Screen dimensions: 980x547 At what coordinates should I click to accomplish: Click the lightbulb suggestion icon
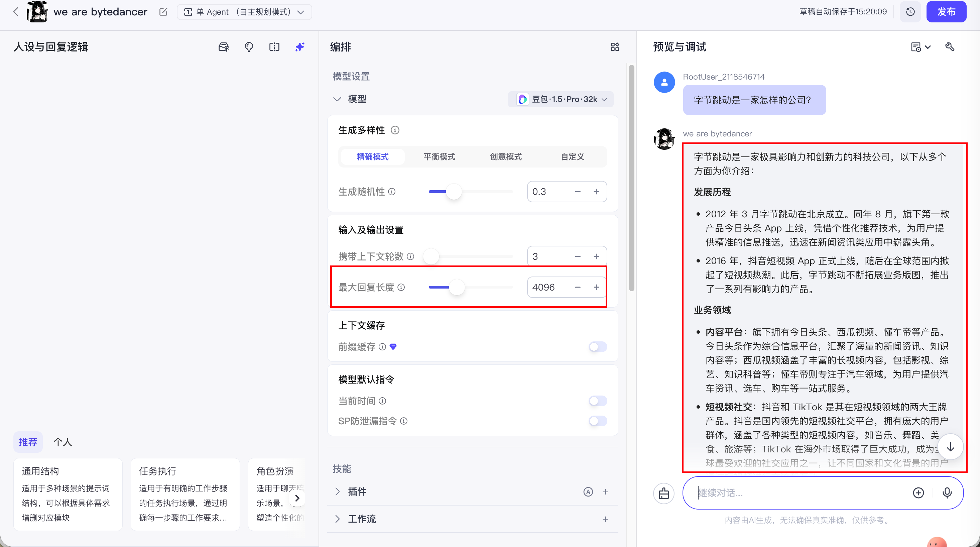(x=249, y=47)
